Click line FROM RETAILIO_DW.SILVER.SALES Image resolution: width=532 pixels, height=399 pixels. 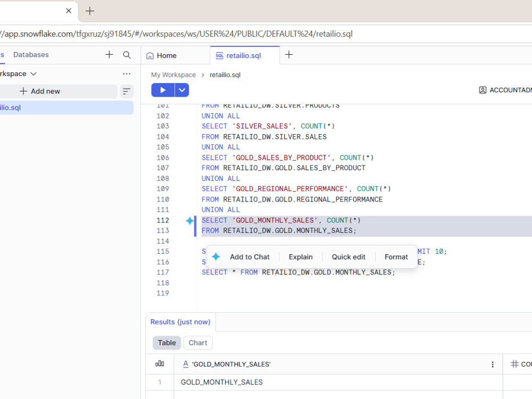point(264,137)
